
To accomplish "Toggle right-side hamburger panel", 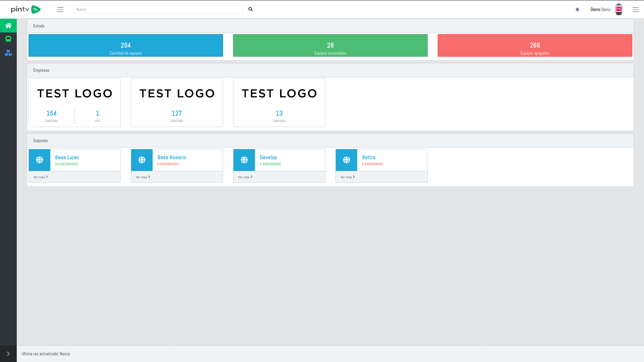I will coord(635,9).
